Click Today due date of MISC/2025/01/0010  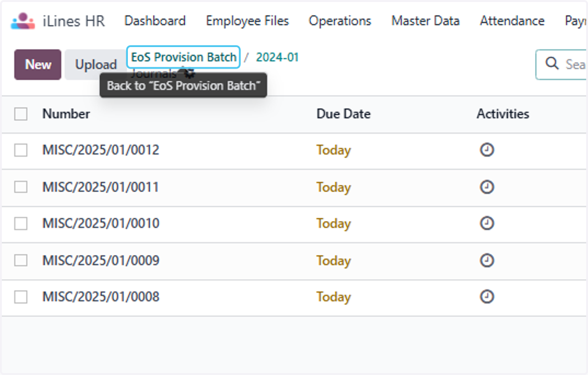coord(334,224)
